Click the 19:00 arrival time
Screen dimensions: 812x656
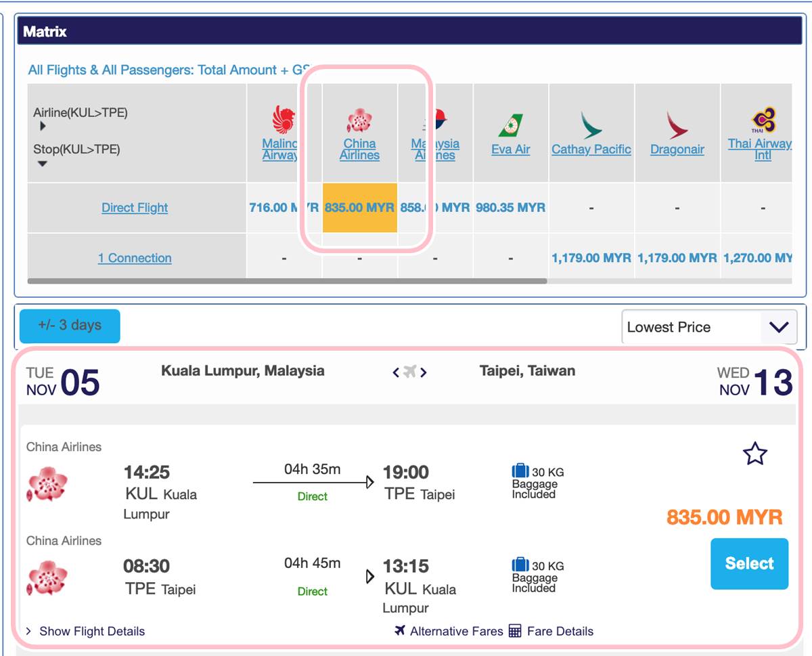click(406, 472)
